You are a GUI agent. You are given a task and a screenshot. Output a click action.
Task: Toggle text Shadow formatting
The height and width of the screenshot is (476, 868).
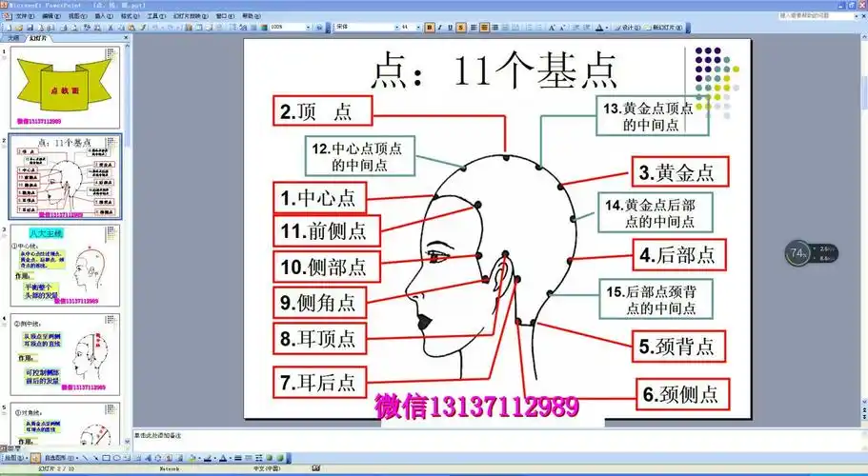[460, 28]
